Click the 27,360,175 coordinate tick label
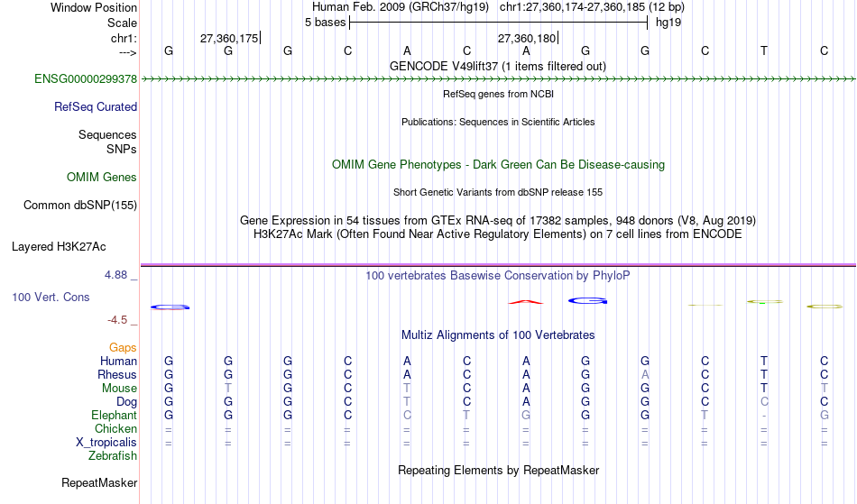The height and width of the screenshot is (504, 857). pos(229,38)
